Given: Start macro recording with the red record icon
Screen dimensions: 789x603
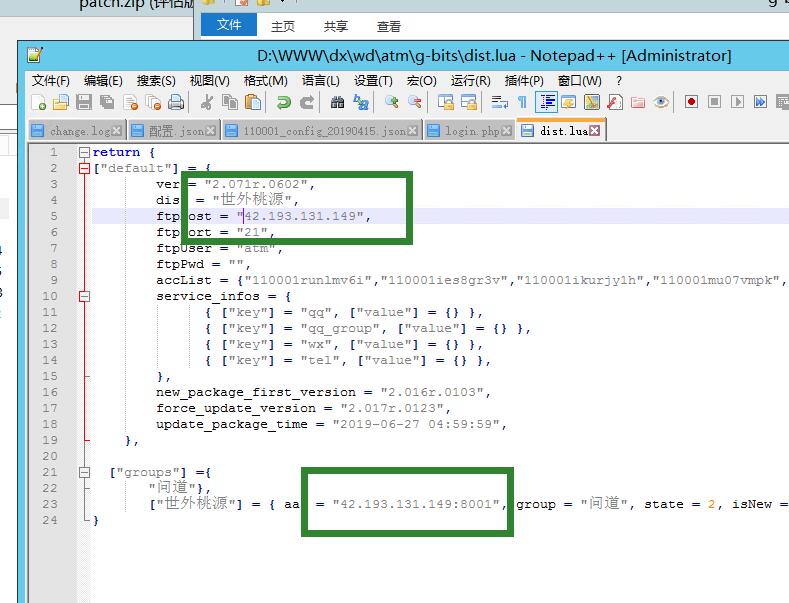Looking at the screenshot, I should 691,102.
